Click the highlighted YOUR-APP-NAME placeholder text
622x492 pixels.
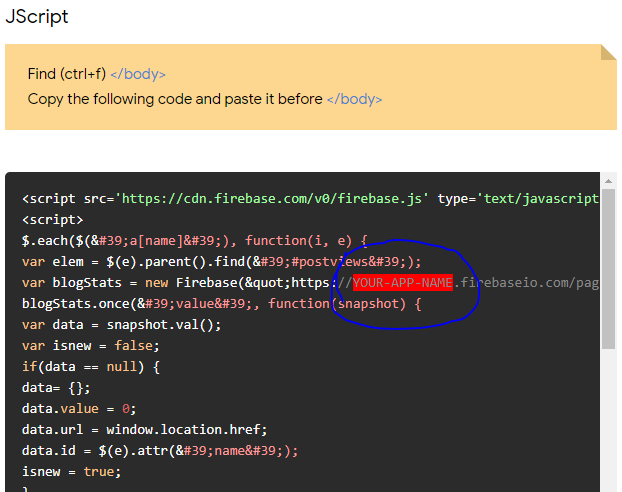pyautogui.click(x=403, y=283)
